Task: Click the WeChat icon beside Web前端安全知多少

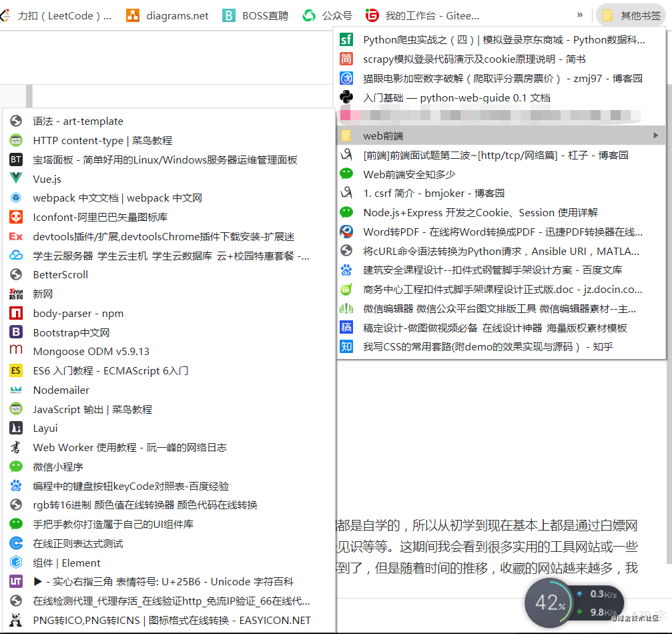Action: coord(346,174)
